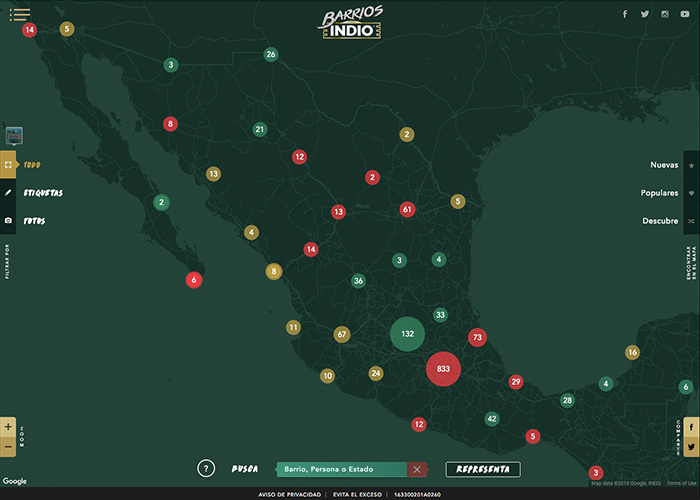Select the Todo filter icon
Screen dimensions: 700x500
coord(8,165)
